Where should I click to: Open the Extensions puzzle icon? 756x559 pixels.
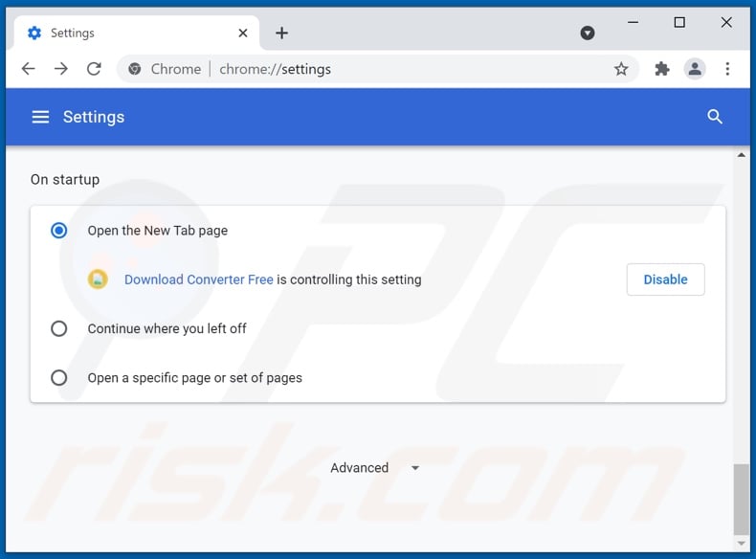[662, 69]
